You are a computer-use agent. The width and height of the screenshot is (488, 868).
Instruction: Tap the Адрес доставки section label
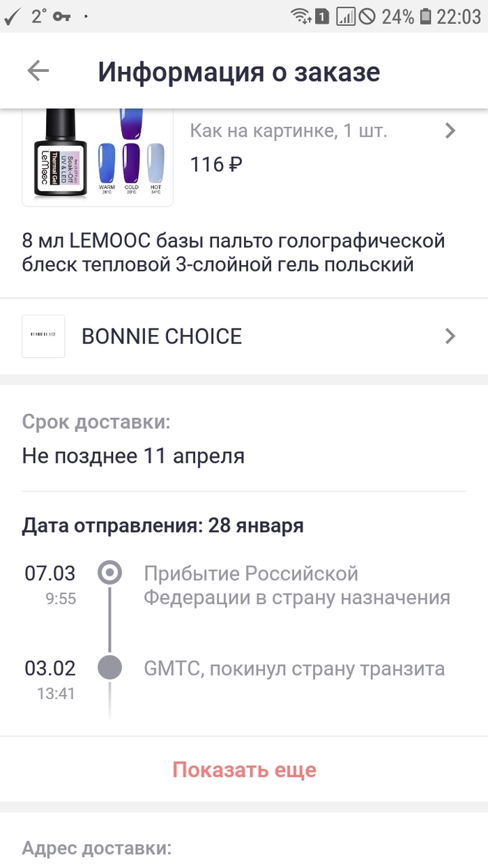coord(96,848)
